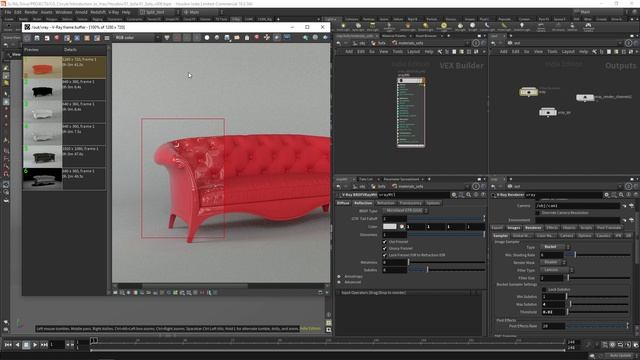Open the BRDF Type dropdown

pos(405,211)
